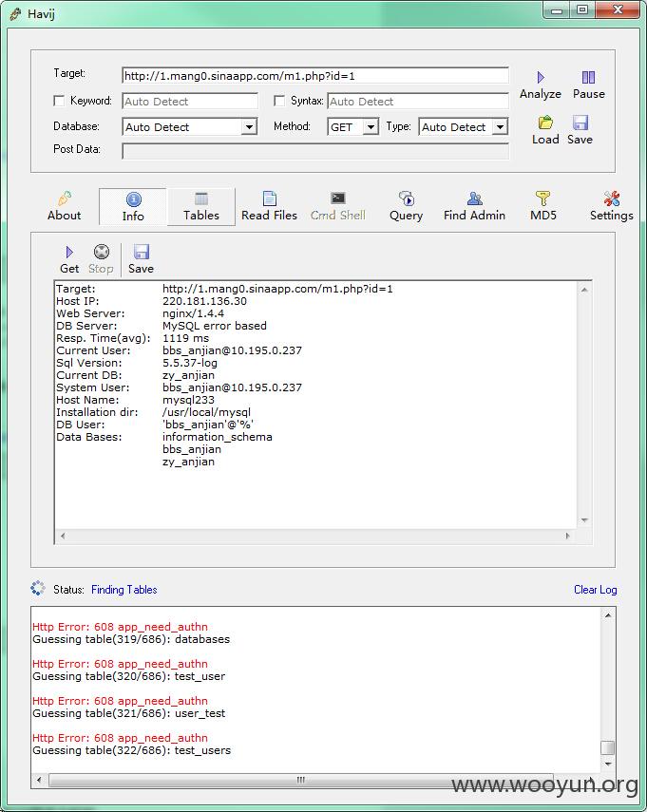Click the log panel's scroll-up arrow

(608, 615)
